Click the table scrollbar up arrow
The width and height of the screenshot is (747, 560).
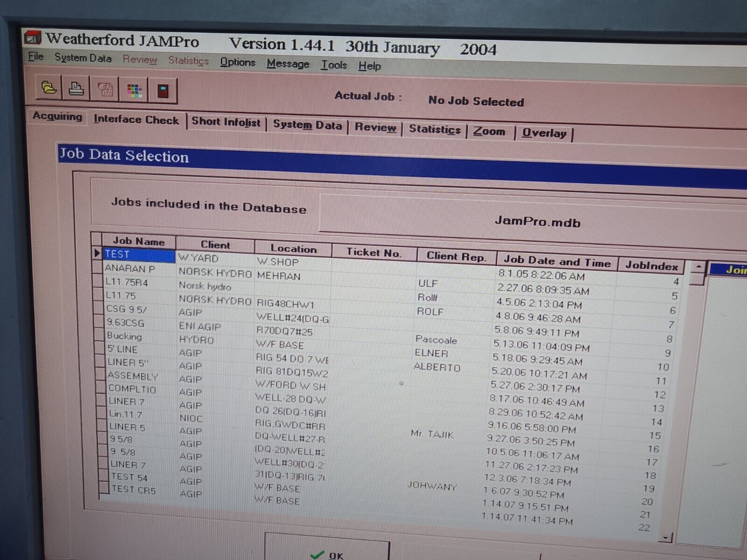pos(698,267)
